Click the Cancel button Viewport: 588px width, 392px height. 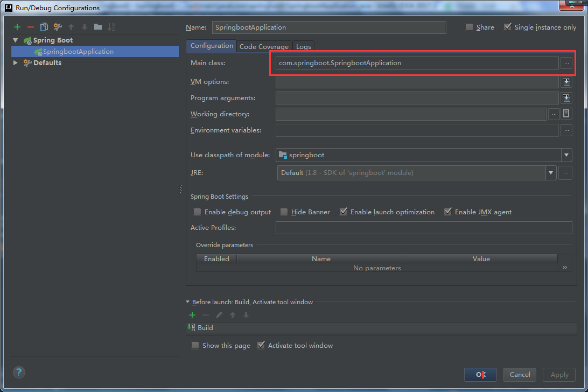pos(520,375)
